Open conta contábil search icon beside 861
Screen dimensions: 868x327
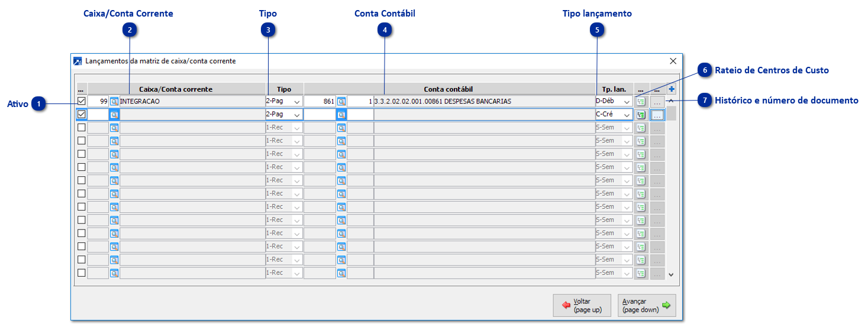click(x=341, y=101)
